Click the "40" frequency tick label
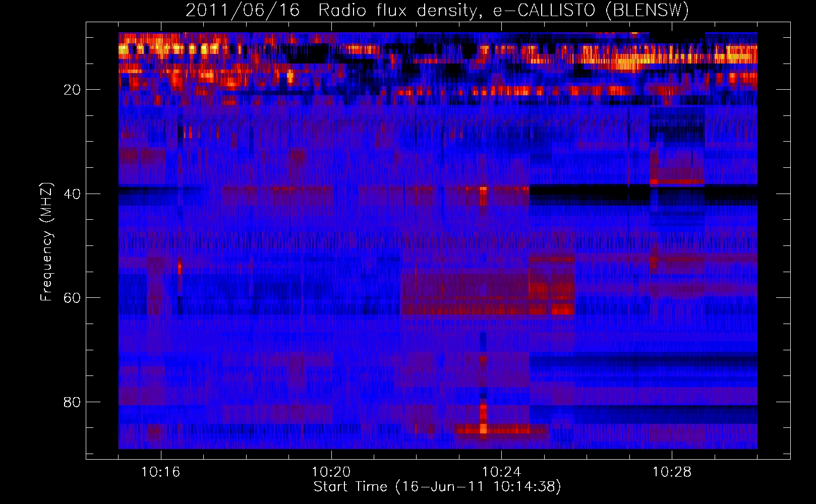This screenshot has width=816, height=504. (x=72, y=194)
